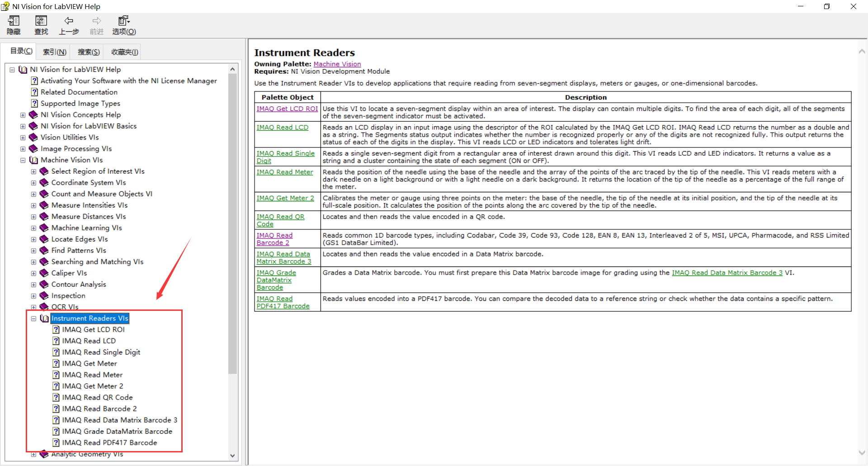Click the purple book icon for NI Vision Concepts Help

(x=33, y=115)
